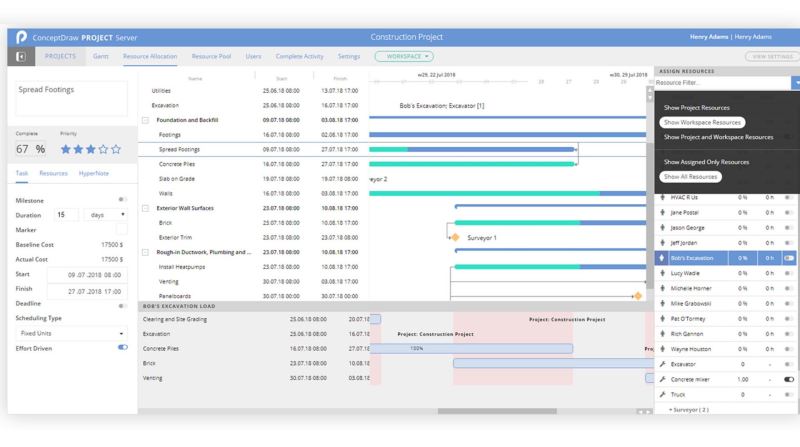Expand the Surveyor (2) resource group
The height and width of the screenshot is (447, 800).
coord(688,410)
